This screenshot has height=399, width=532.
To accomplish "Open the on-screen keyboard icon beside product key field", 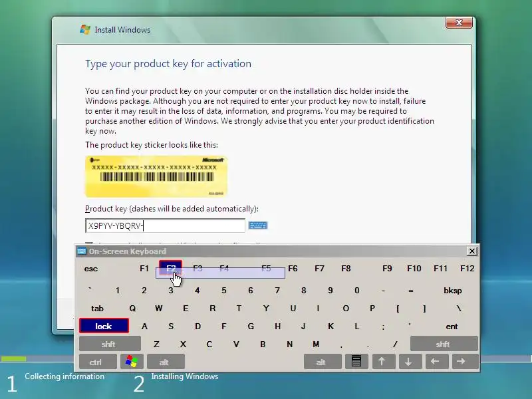I will click(x=258, y=225).
